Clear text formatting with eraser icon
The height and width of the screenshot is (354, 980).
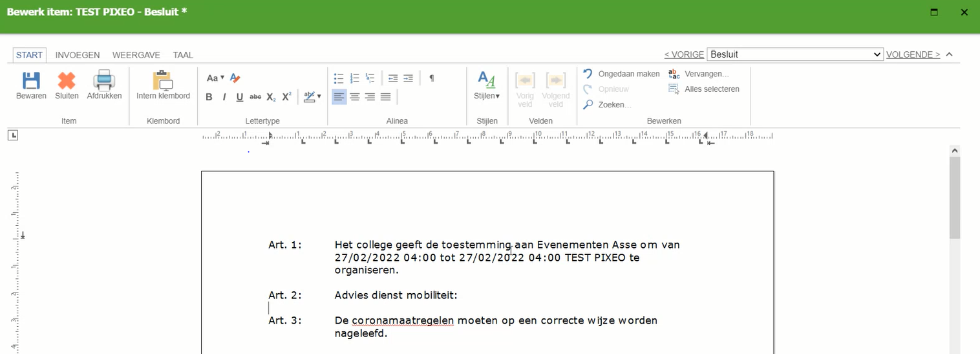(x=235, y=78)
